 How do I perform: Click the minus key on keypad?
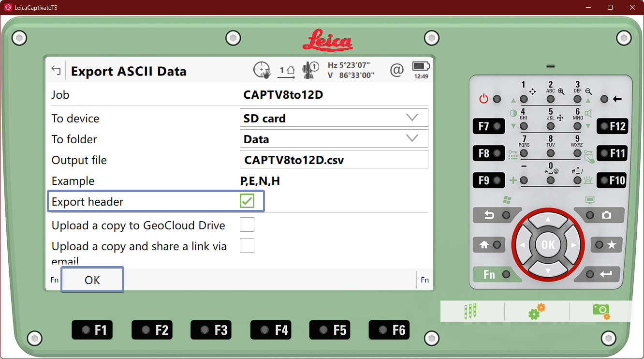click(524, 180)
